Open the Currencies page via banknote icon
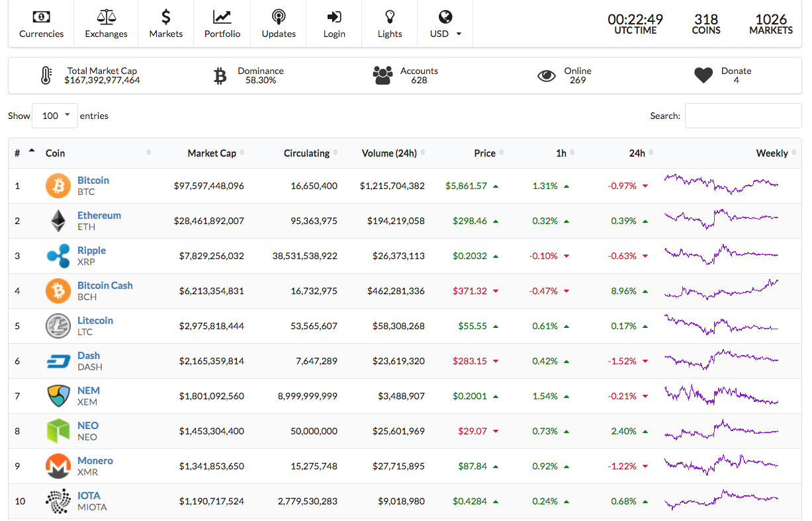812x521 pixels. click(x=41, y=17)
